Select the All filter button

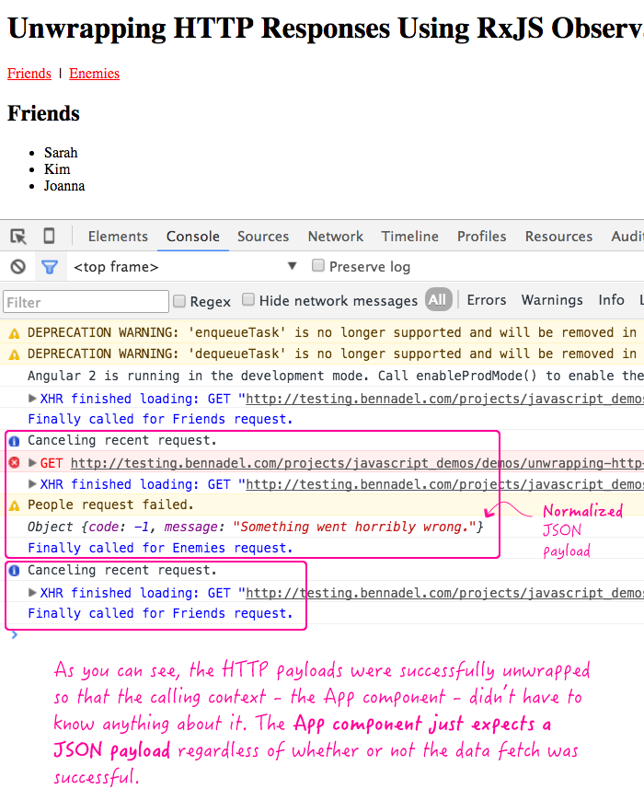[439, 300]
